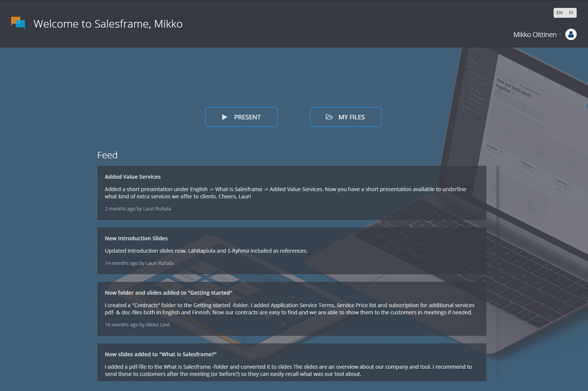Click the Added Value Services post body text
Screen dimensions: 588x391
pos(285,193)
